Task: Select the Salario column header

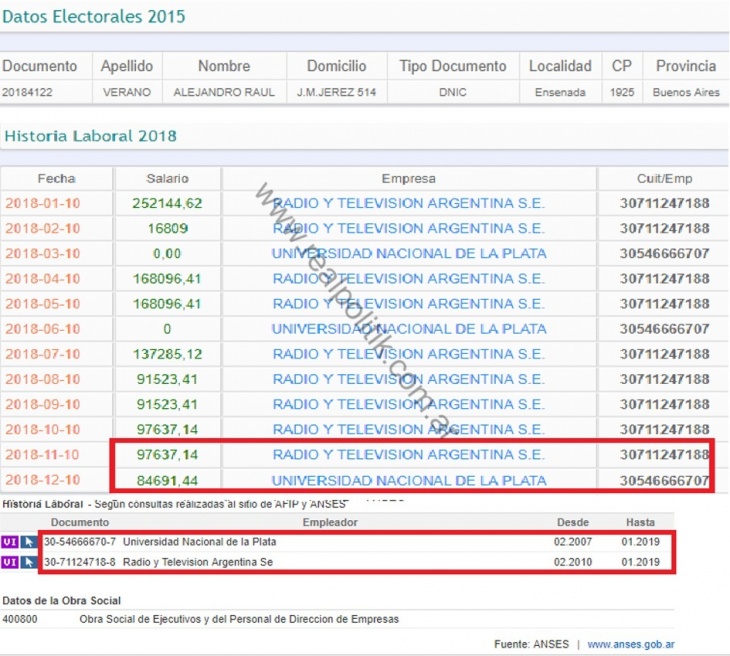Action: point(167,178)
